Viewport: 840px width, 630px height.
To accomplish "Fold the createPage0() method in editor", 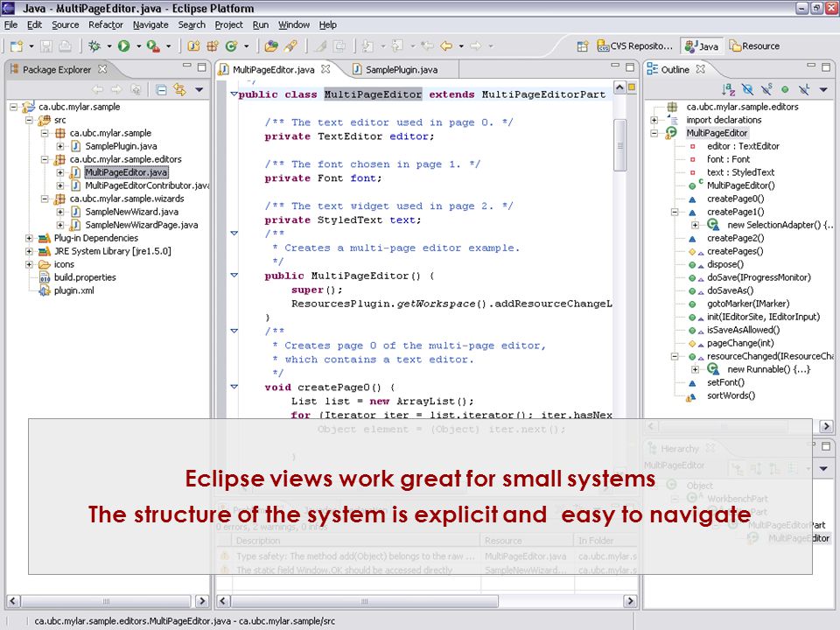I will pyautogui.click(x=234, y=387).
